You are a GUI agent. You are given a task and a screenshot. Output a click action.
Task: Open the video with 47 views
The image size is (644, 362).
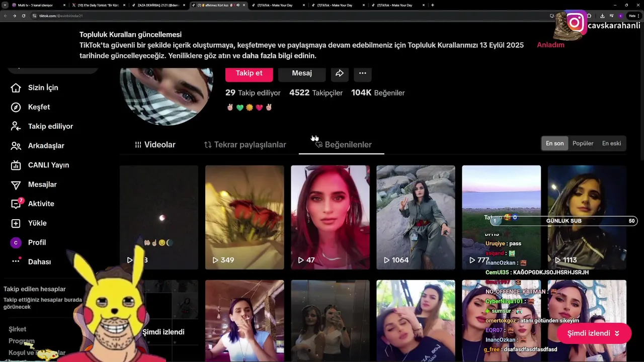pos(330,217)
